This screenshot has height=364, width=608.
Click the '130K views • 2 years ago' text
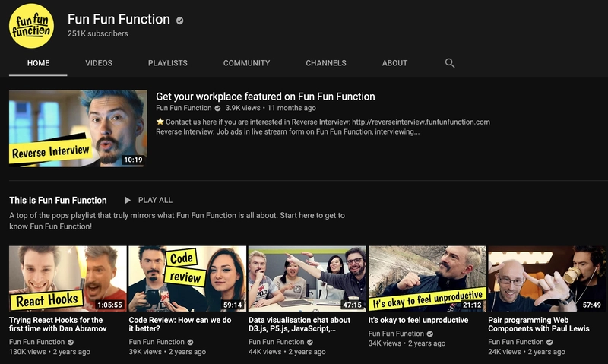point(49,352)
